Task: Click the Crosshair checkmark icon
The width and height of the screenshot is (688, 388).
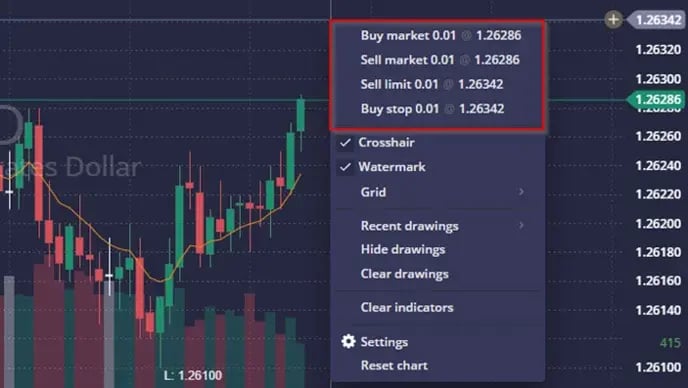Action: click(346, 143)
